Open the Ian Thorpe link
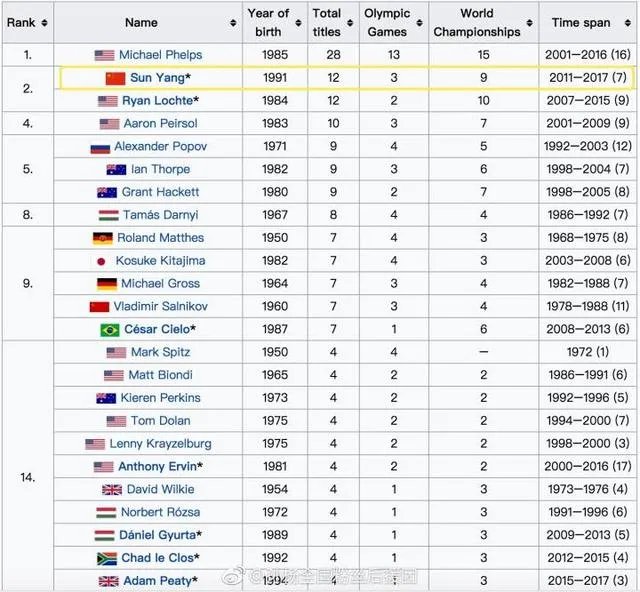This screenshot has height=592, width=640. [x=160, y=169]
